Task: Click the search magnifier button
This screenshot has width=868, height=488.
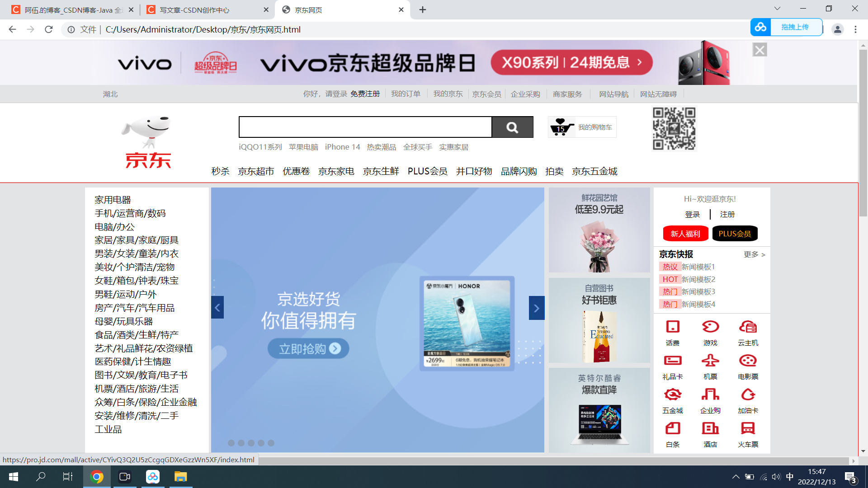Action: 512,127
